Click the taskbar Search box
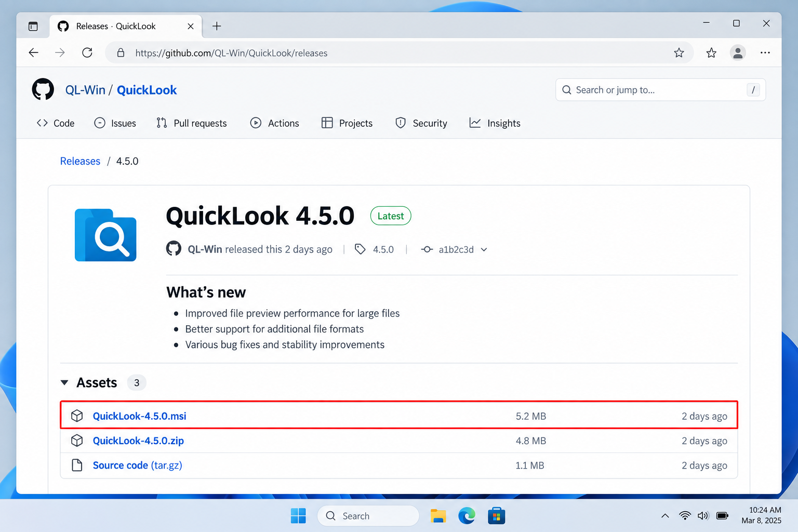The image size is (798, 532). coord(368,516)
